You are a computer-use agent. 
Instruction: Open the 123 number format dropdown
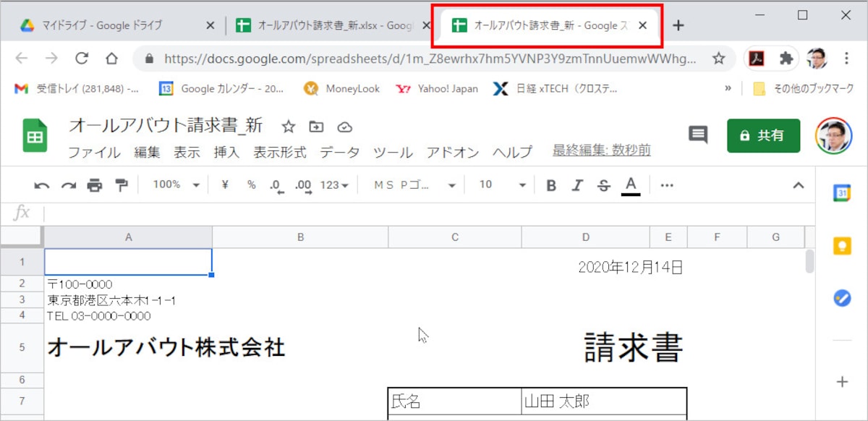[x=334, y=185]
